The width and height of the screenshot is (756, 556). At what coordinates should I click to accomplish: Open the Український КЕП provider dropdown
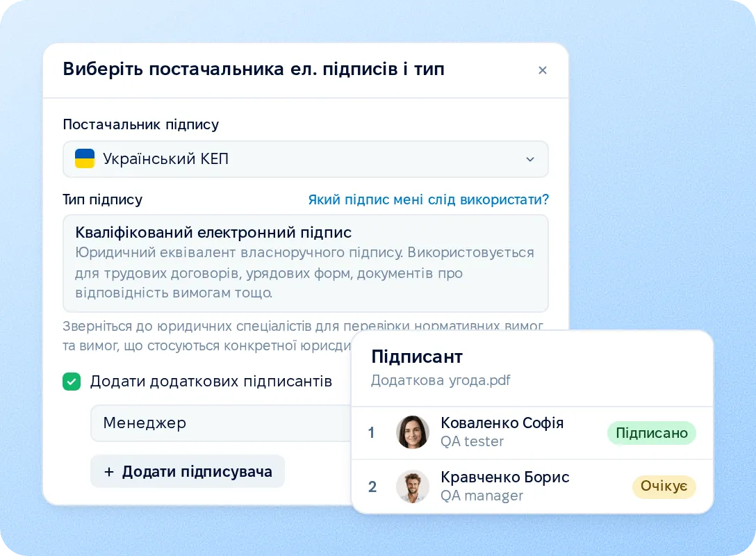[x=306, y=159]
